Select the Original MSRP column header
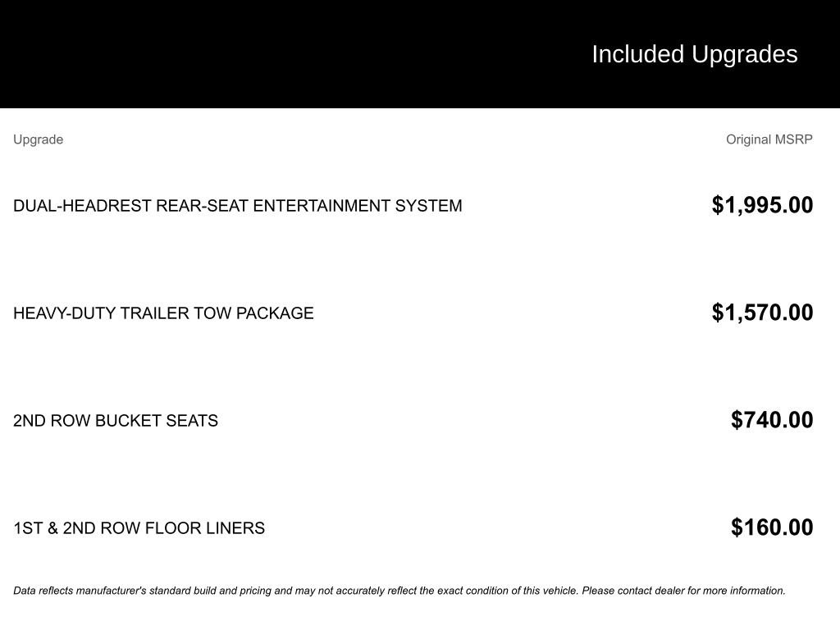 click(x=769, y=139)
